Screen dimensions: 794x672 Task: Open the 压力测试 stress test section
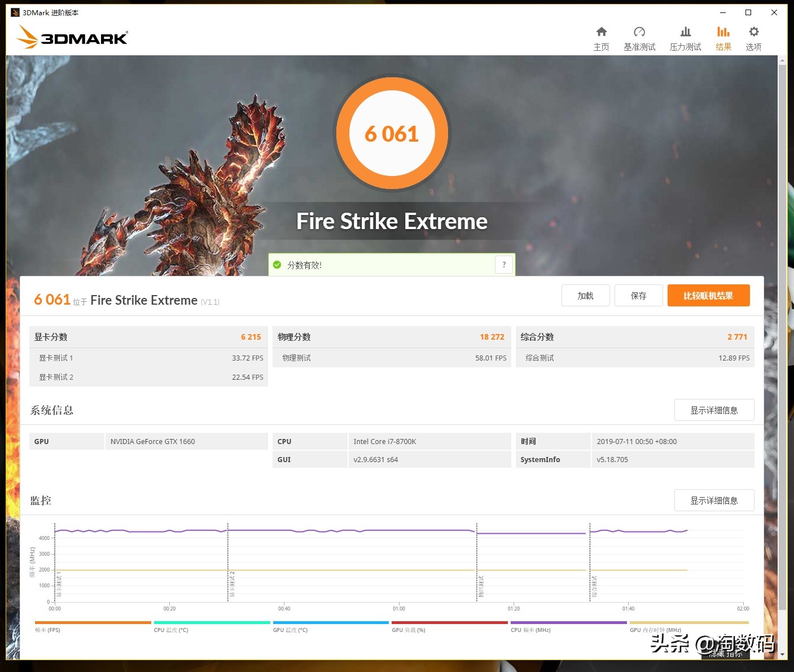(x=685, y=37)
